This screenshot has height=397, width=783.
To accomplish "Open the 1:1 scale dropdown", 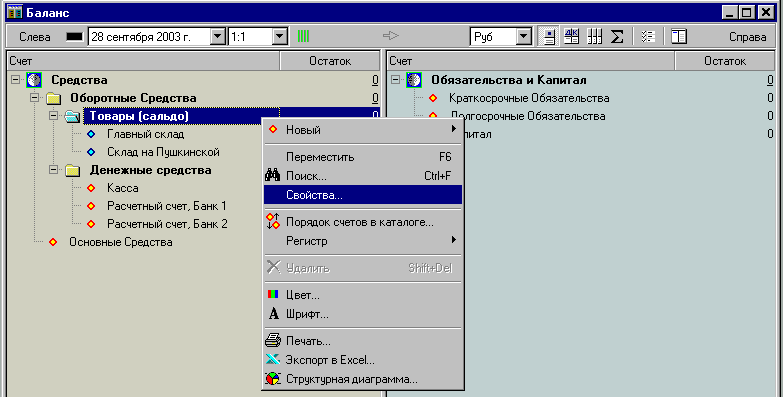I will click(280, 36).
